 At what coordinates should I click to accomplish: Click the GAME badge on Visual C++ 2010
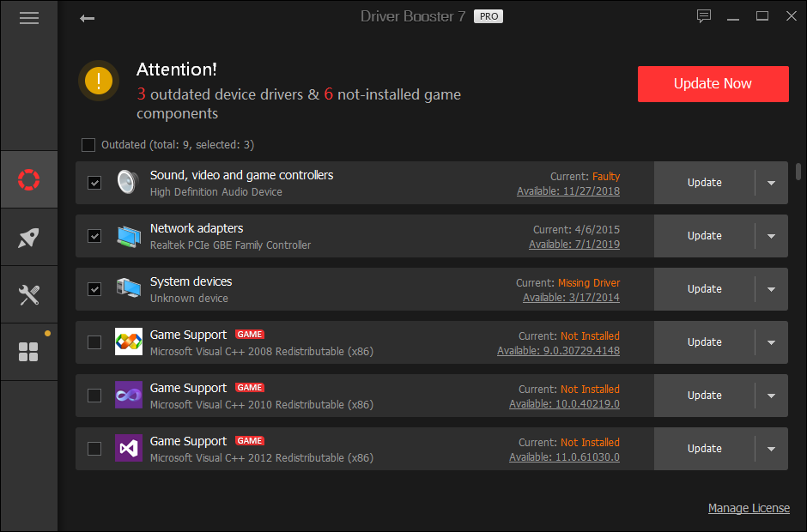coord(250,388)
